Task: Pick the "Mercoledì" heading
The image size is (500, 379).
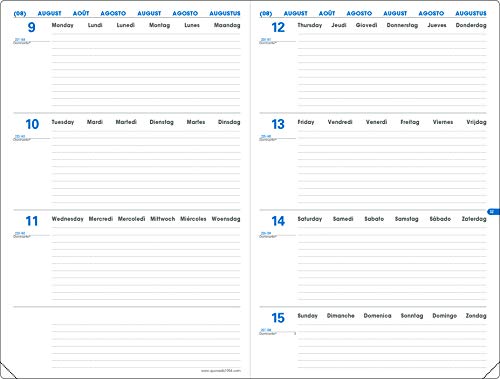Action: [x=131, y=219]
